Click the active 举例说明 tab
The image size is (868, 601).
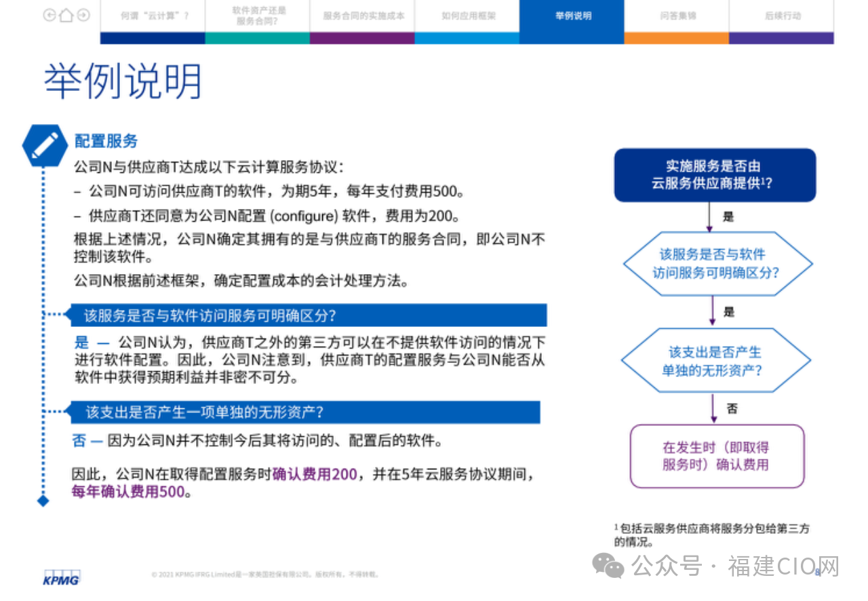[x=572, y=16]
